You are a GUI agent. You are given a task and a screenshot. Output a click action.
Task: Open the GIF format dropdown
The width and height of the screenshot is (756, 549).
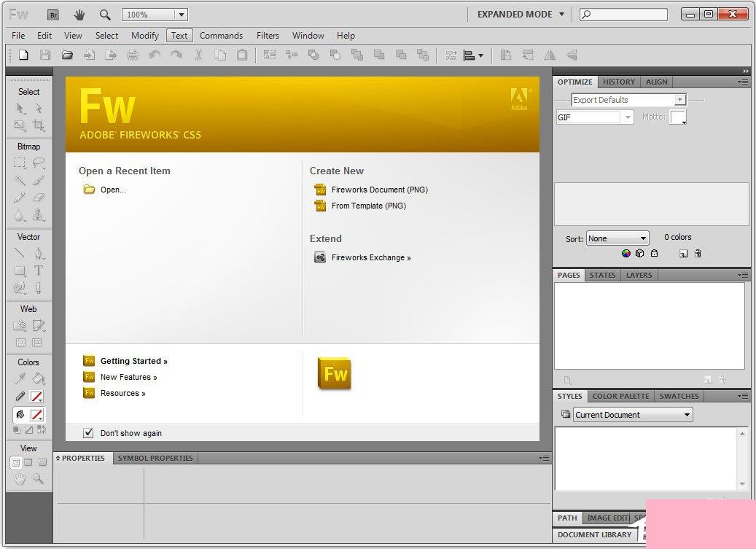tap(595, 117)
